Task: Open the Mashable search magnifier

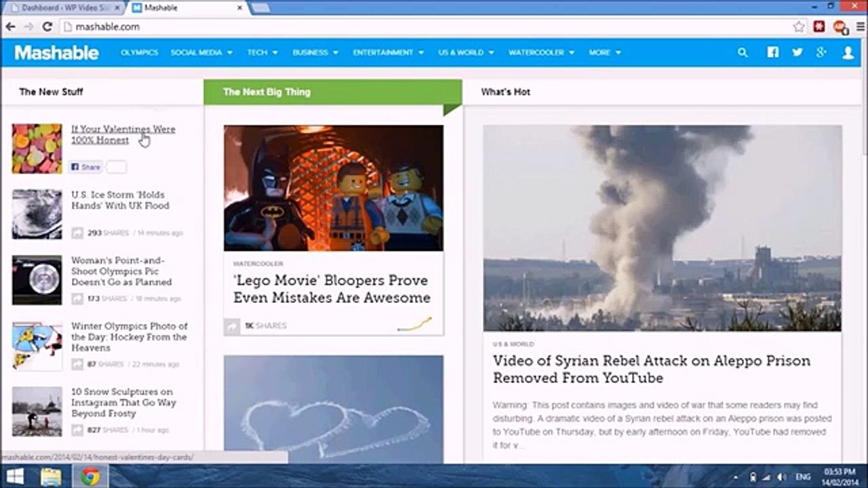Action: click(x=743, y=52)
